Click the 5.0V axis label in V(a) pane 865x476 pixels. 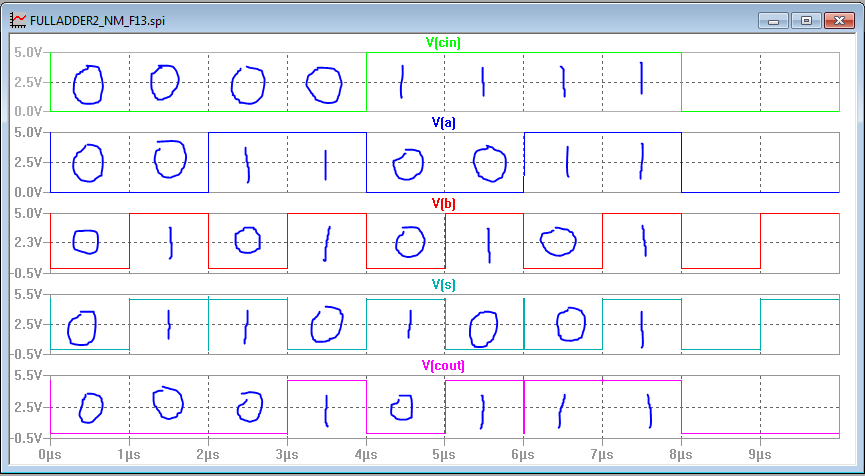click(x=27, y=133)
